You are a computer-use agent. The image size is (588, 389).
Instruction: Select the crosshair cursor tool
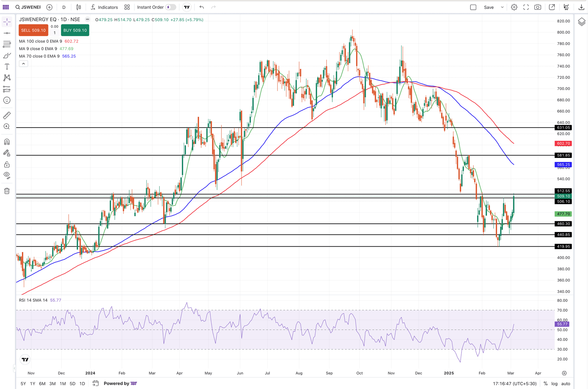7,22
